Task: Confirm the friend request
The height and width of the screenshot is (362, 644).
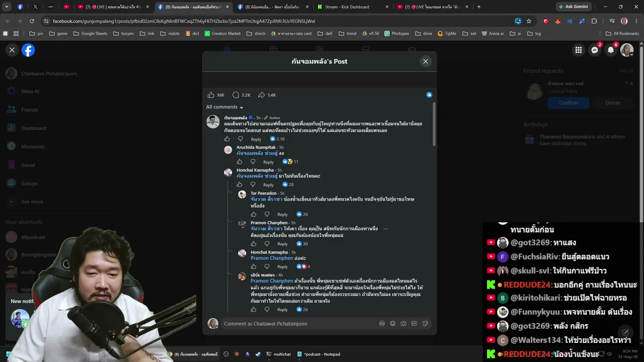Action: 568,103
